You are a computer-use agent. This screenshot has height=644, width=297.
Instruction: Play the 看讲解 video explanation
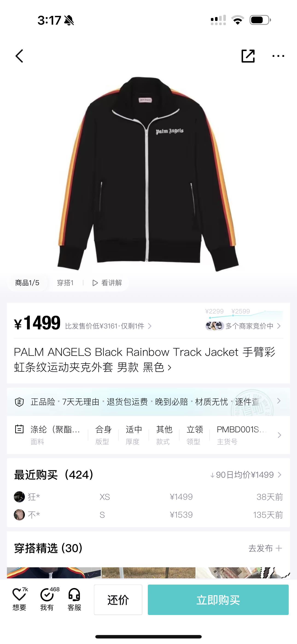tap(107, 283)
